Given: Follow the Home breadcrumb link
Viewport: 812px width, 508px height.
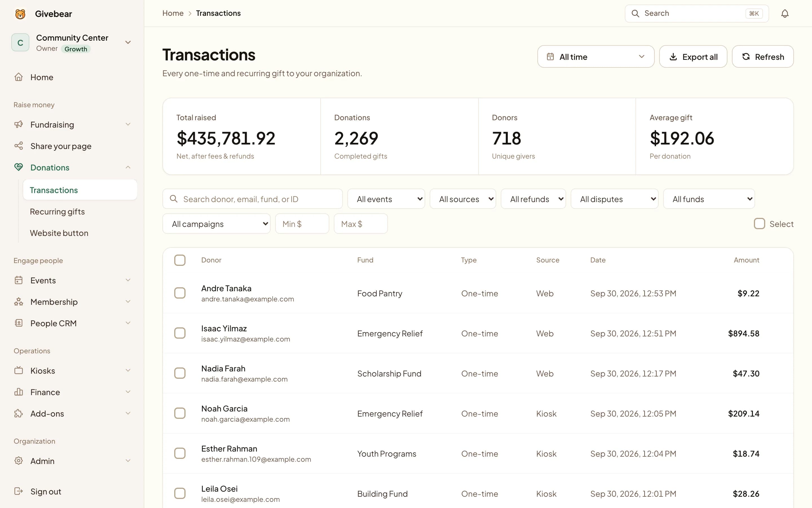Looking at the screenshot, I should [x=173, y=13].
